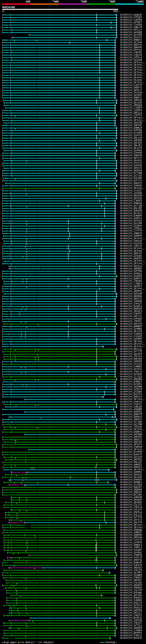146x644 pixels.
Task: Select the UniRef100_Q00X27 label
Action: (131, 37)
